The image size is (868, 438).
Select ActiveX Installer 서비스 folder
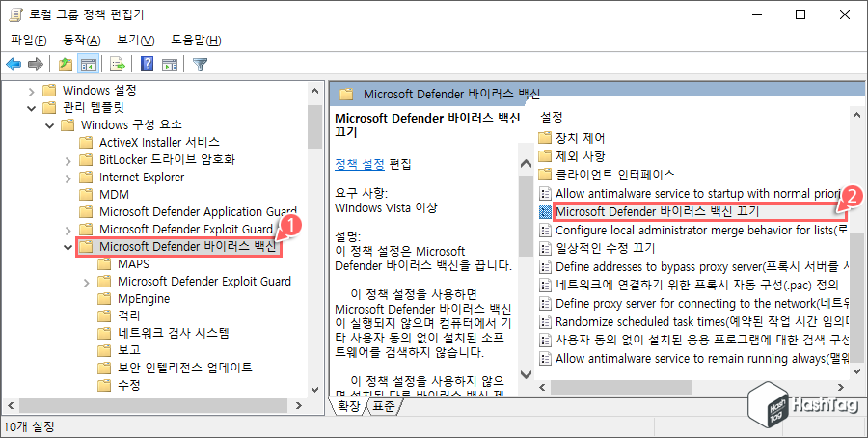pyautogui.click(x=159, y=143)
